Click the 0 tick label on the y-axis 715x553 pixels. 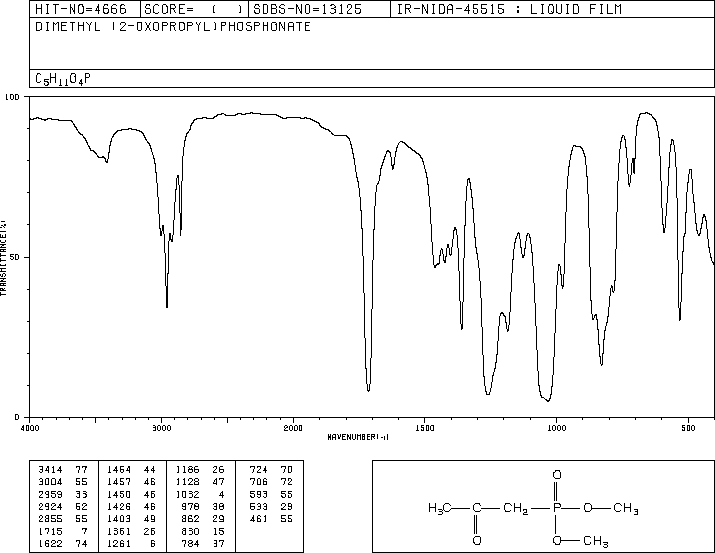click(x=17, y=417)
